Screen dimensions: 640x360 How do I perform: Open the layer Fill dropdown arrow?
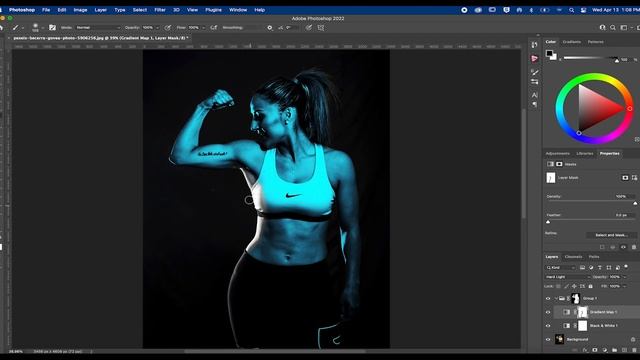click(x=625, y=286)
